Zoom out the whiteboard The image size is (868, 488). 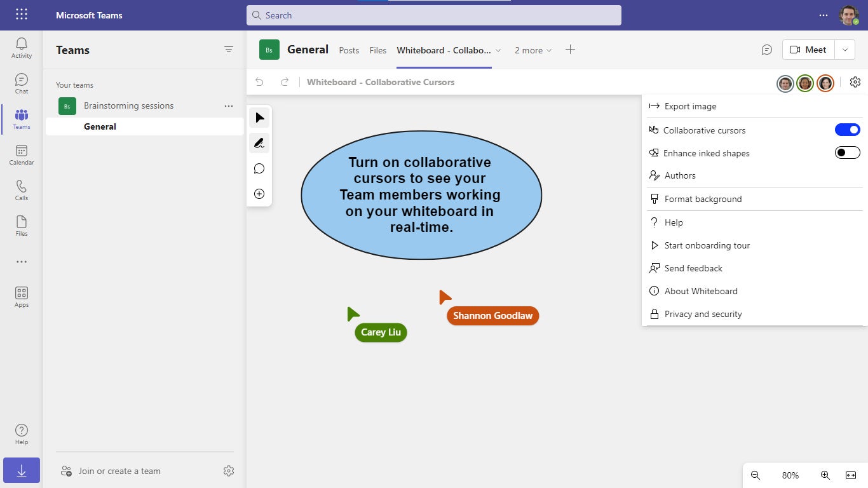click(756, 475)
